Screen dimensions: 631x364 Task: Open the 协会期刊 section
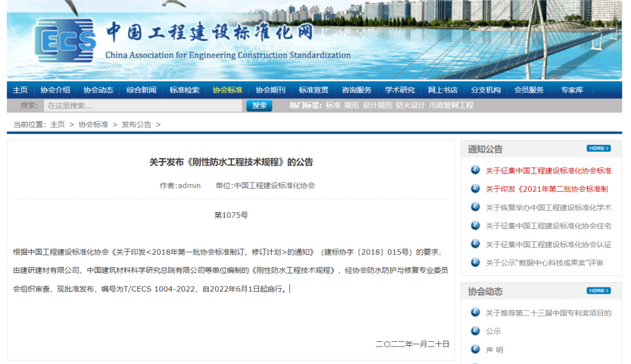270,90
